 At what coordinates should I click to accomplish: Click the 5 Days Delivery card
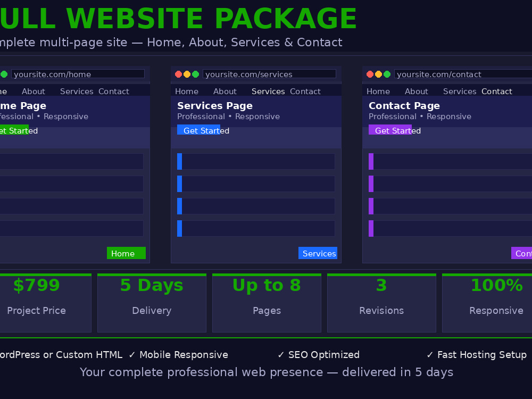click(152, 303)
